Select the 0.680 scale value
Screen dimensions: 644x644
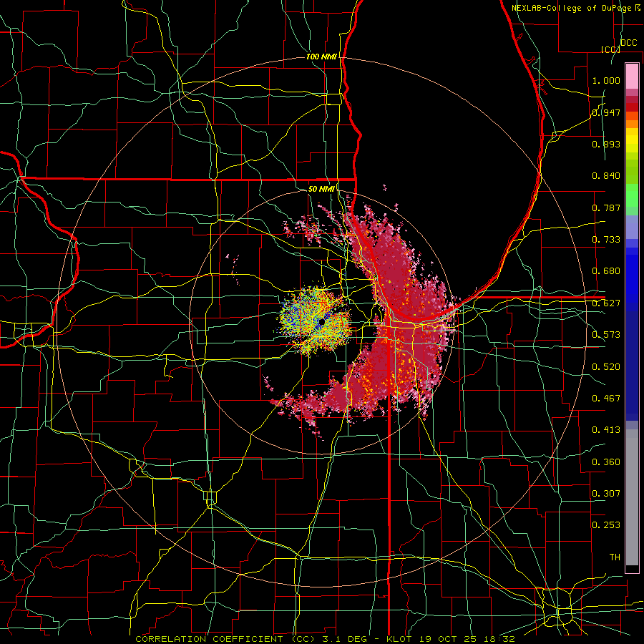[606, 271]
